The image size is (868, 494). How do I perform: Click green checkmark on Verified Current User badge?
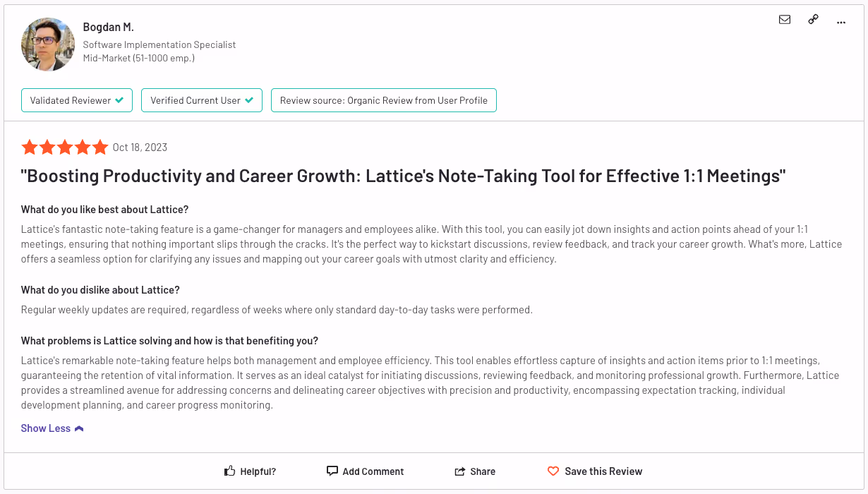249,100
